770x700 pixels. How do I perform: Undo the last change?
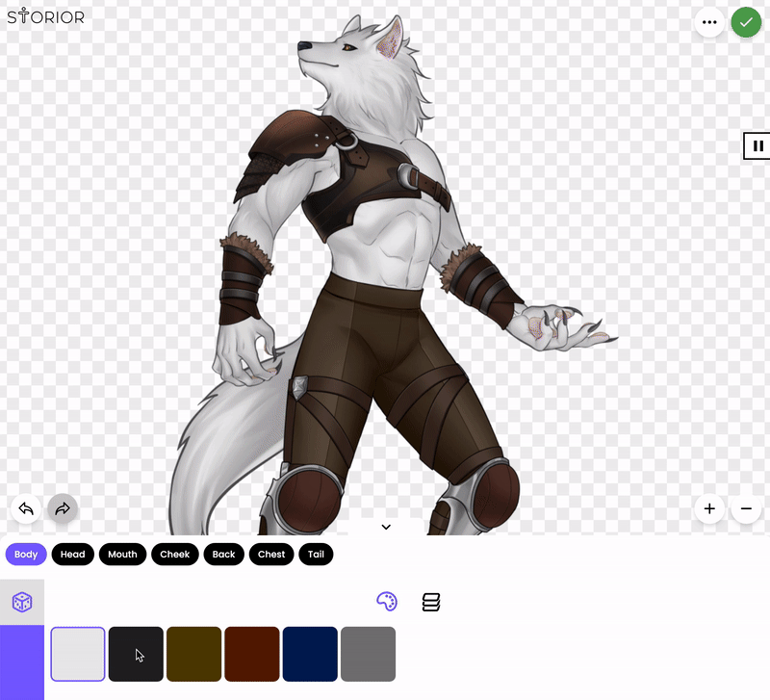(26, 508)
